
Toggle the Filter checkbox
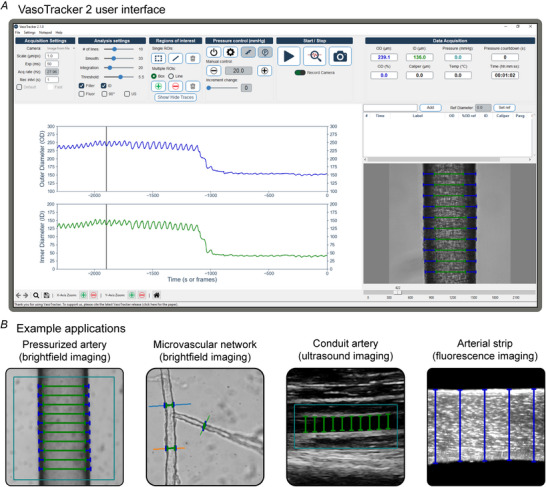[81, 86]
